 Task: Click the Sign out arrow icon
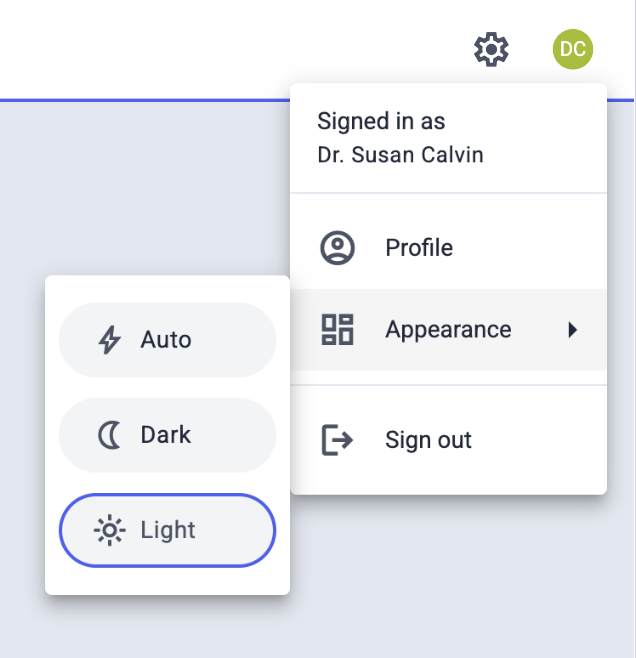pyautogui.click(x=338, y=440)
